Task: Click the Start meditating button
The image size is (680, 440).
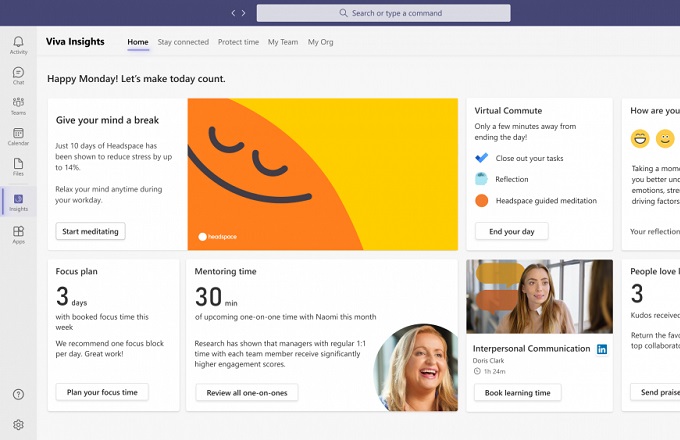Action: (x=90, y=231)
